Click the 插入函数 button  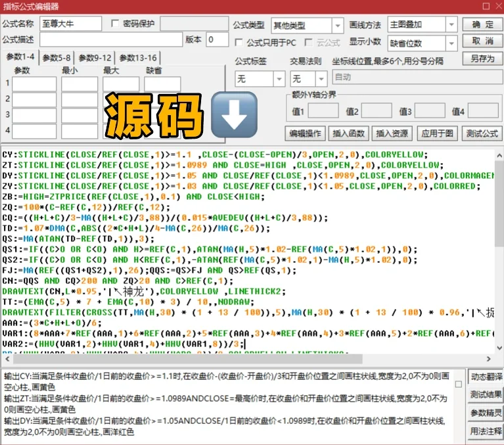point(348,133)
